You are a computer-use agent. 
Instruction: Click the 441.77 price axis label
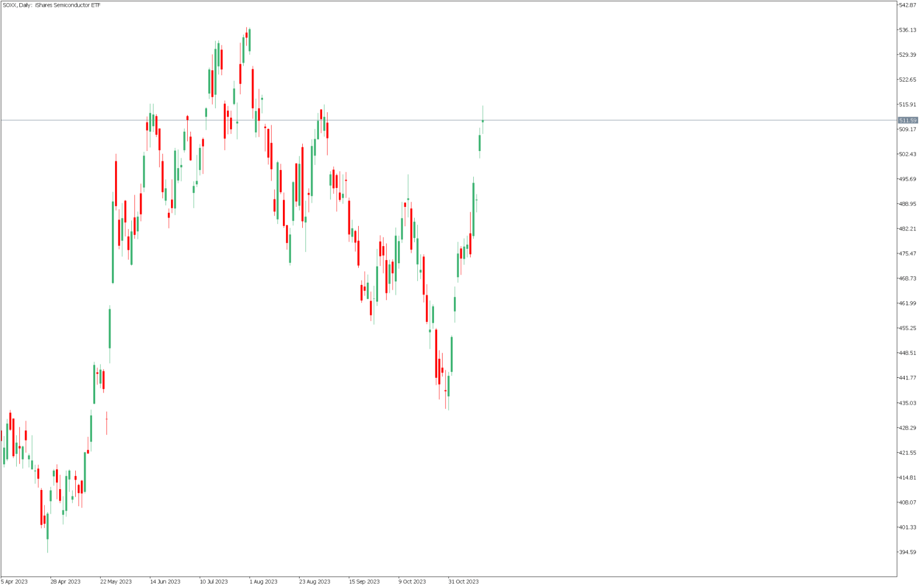click(907, 378)
